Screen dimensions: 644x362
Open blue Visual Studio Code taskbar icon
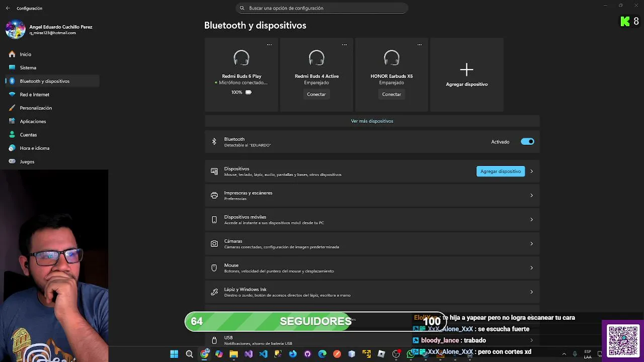(x=263, y=354)
